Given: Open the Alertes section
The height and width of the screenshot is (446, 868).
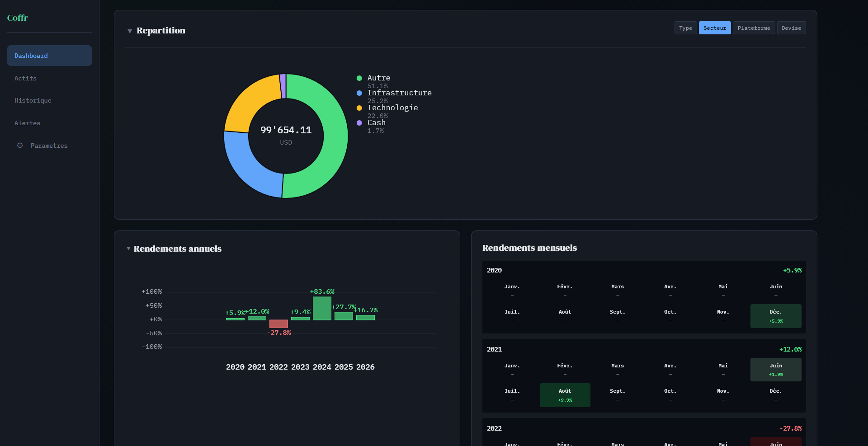Looking at the screenshot, I should pyautogui.click(x=27, y=123).
